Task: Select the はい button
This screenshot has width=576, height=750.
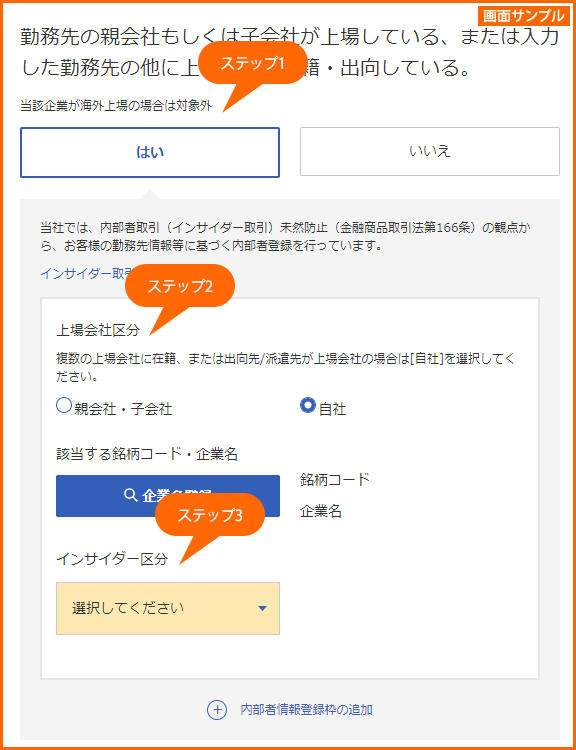Action: click(x=150, y=152)
